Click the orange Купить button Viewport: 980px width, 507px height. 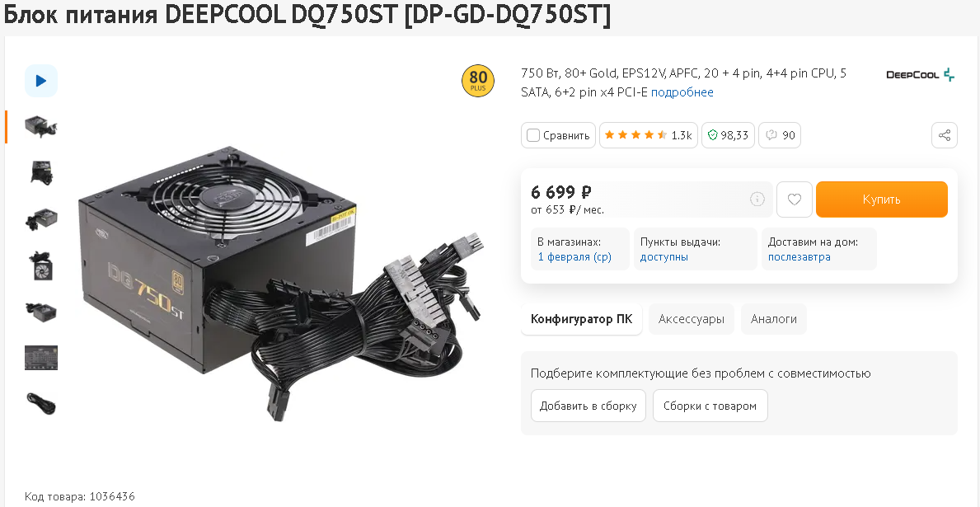(x=882, y=200)
